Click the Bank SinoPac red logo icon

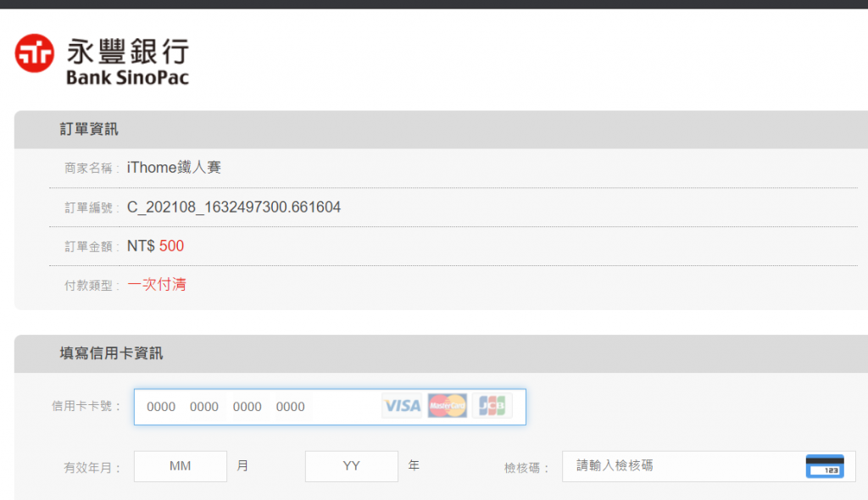tap(34, 53)
